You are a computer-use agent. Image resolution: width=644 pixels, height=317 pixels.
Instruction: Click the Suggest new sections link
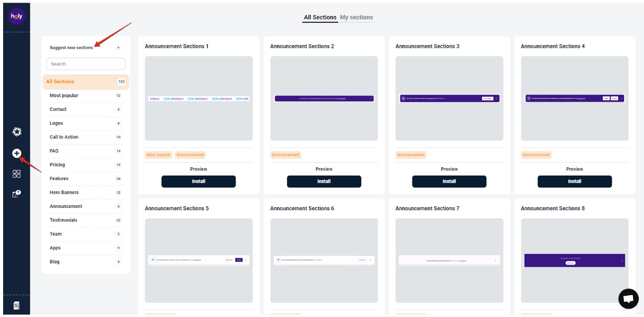click(x=72, y=48)
